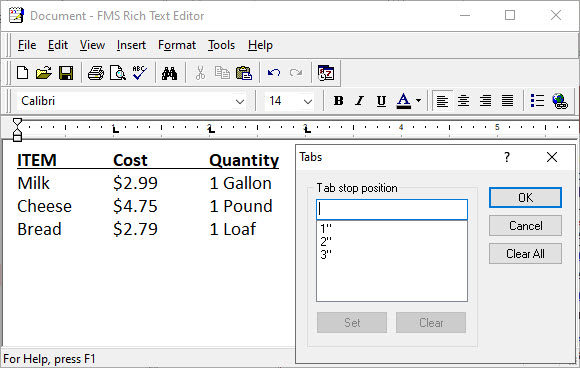580x368 pixels.
Task: Close the Tabs dialog with X
Action: click(x=552, y=157)
